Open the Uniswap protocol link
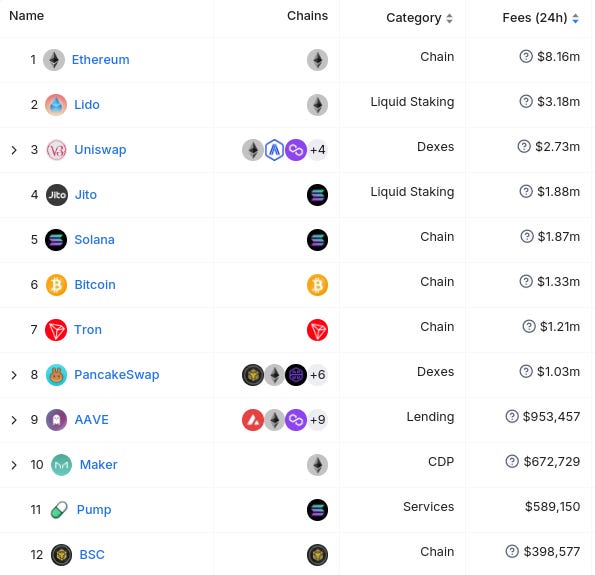The height and width of the screenshot is (575, 595). tap(100, 150)
